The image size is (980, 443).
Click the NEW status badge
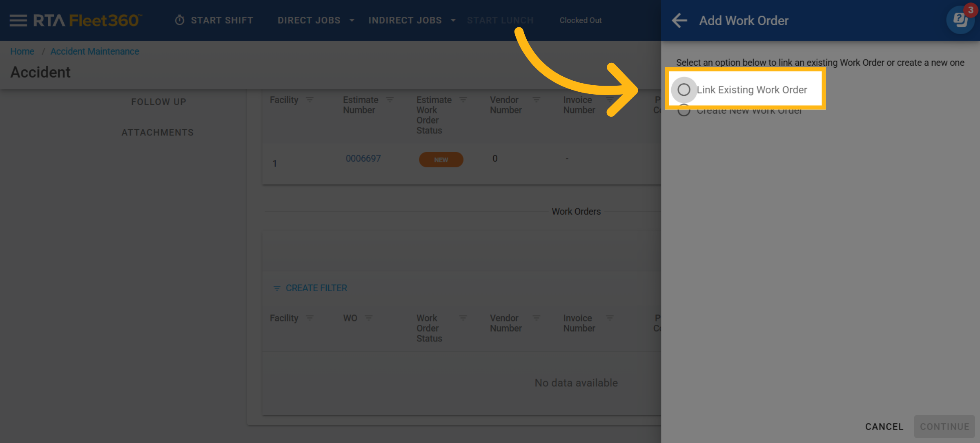point(441,160)
